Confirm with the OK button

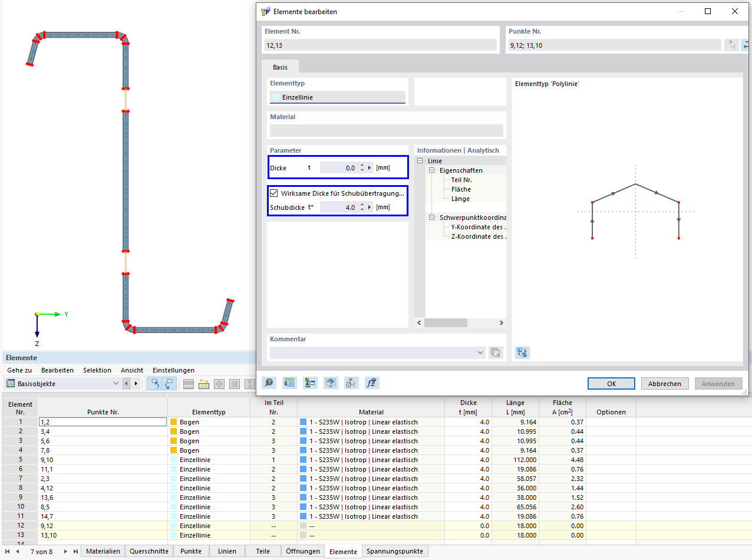click(611, 384)
